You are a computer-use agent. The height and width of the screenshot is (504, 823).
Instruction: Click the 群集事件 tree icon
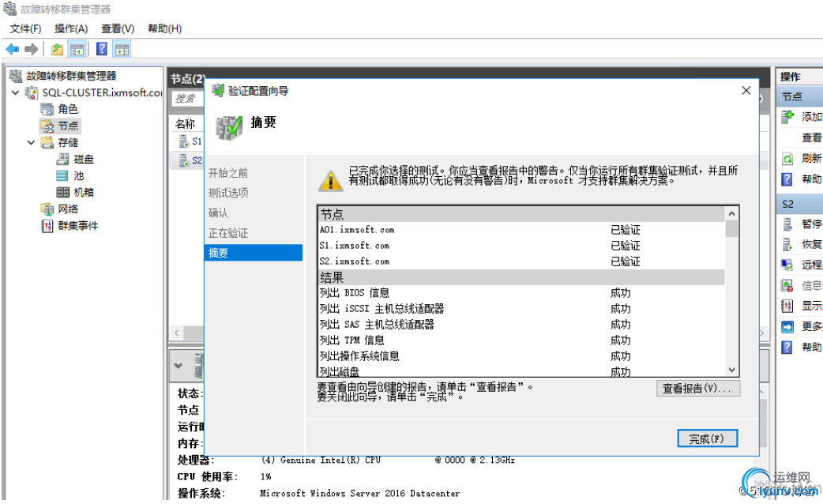(x=47, y=226)
